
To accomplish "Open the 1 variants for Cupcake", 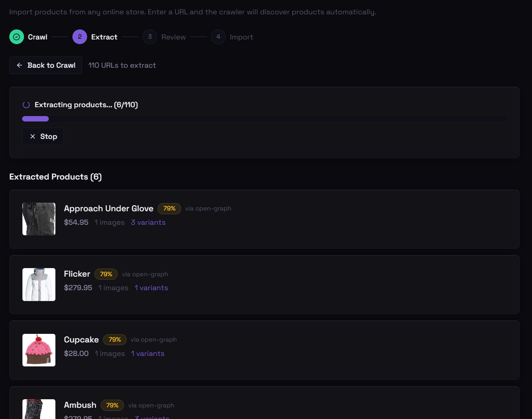I will click(x=148, y=353).
